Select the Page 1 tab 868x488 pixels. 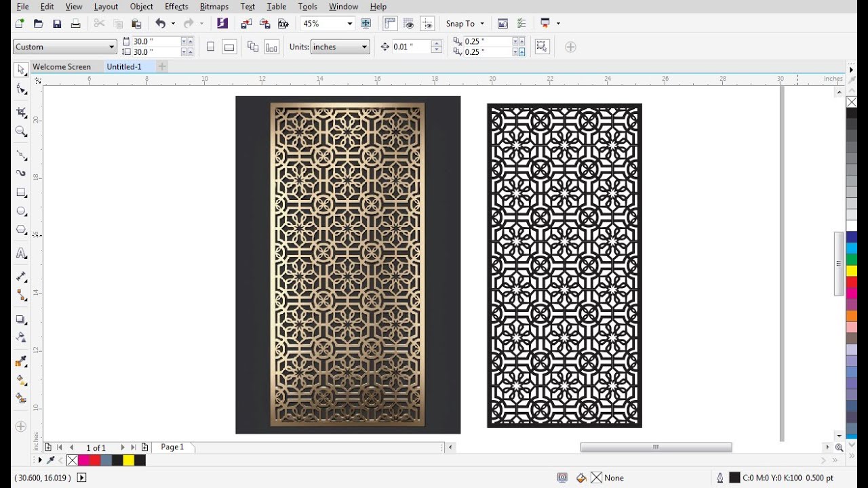pyautogui.click(x=172, y=447)
